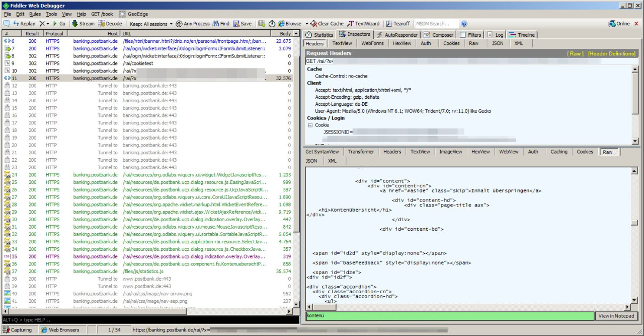Image resolution: width=644 pixels, height=336 pixels.
Task: Open the Remove sessions X dropdown arrow
Action: click(x=48, y=24)
